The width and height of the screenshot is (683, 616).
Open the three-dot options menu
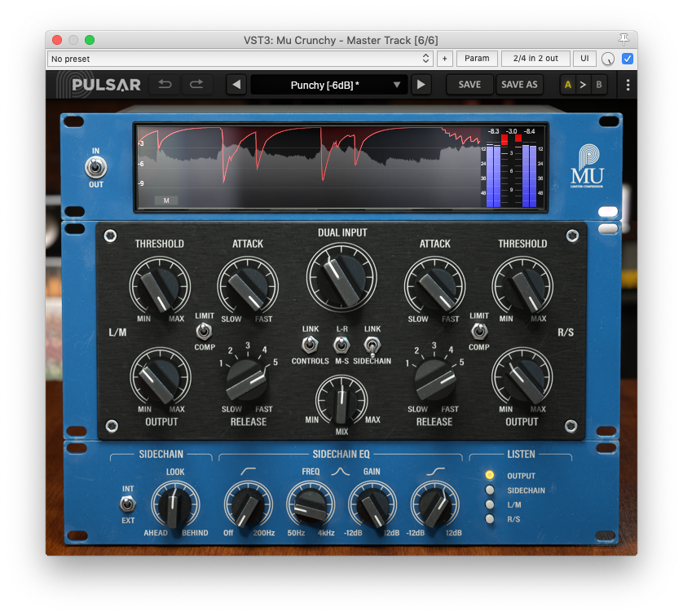coord(628,85)
